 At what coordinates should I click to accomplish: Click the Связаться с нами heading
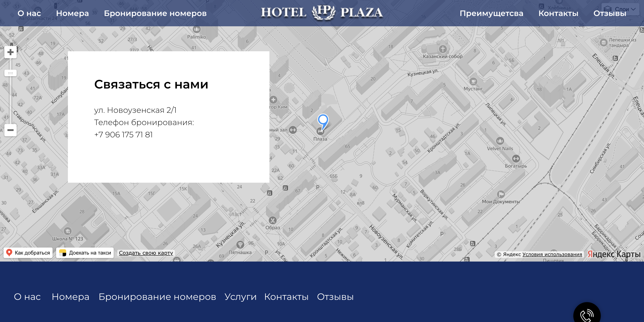151,84
